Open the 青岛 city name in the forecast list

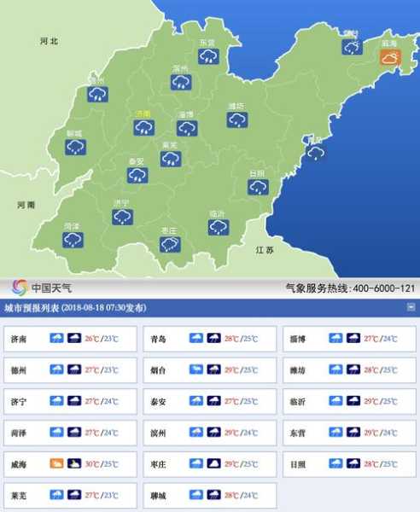coord(159,339)
